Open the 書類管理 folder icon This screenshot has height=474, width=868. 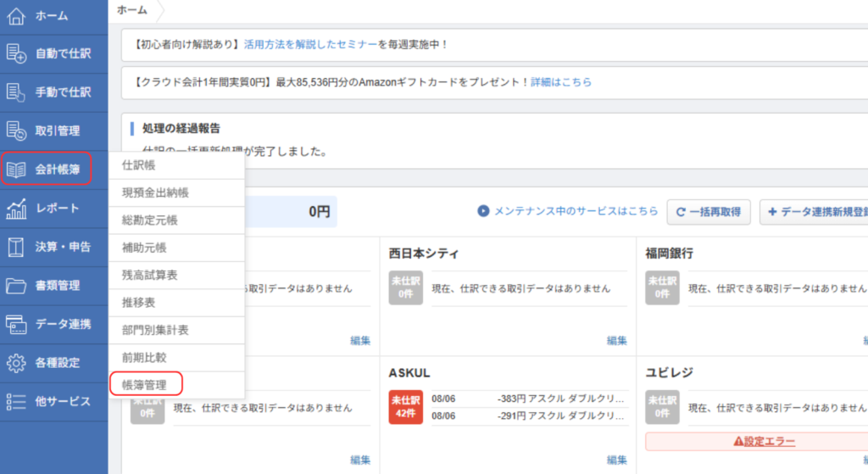(16, 286)
